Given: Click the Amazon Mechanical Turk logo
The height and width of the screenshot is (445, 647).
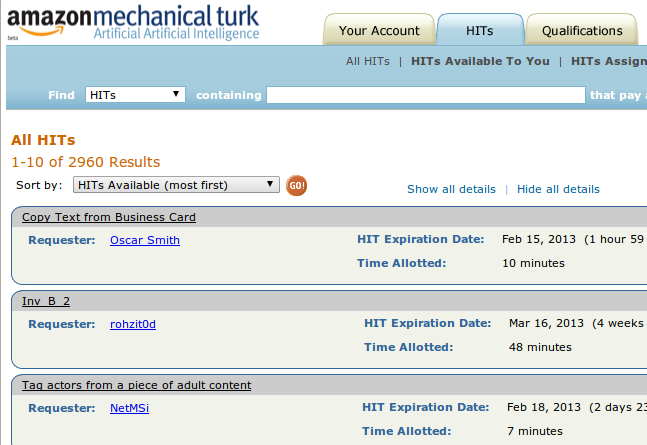Looking at the screenshot, I should click(133, 22).
